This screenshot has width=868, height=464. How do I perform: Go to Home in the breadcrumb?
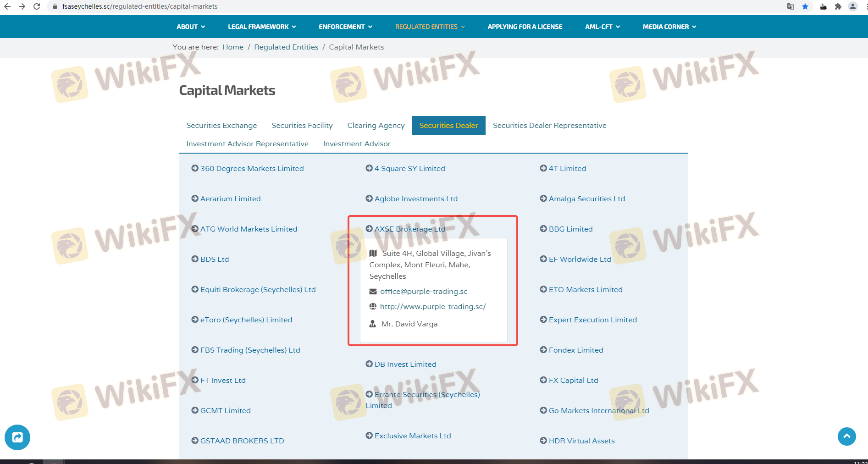coord(233,47)
